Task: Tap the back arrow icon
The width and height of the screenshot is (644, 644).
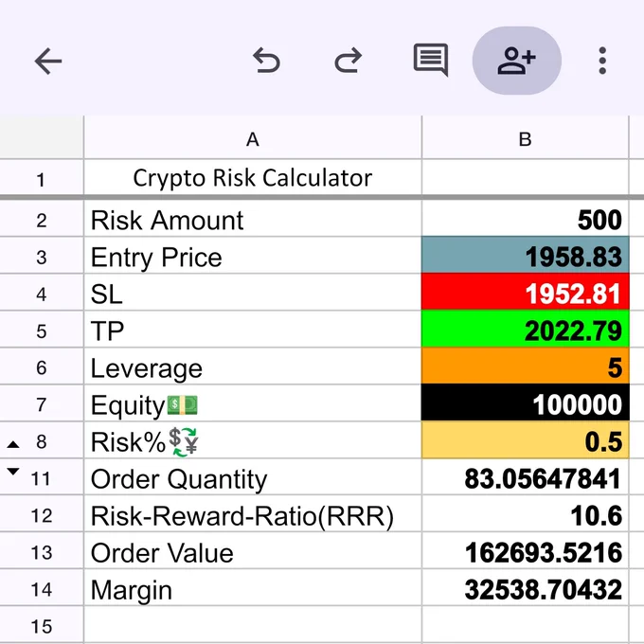Action: click(x=48, y=62)
